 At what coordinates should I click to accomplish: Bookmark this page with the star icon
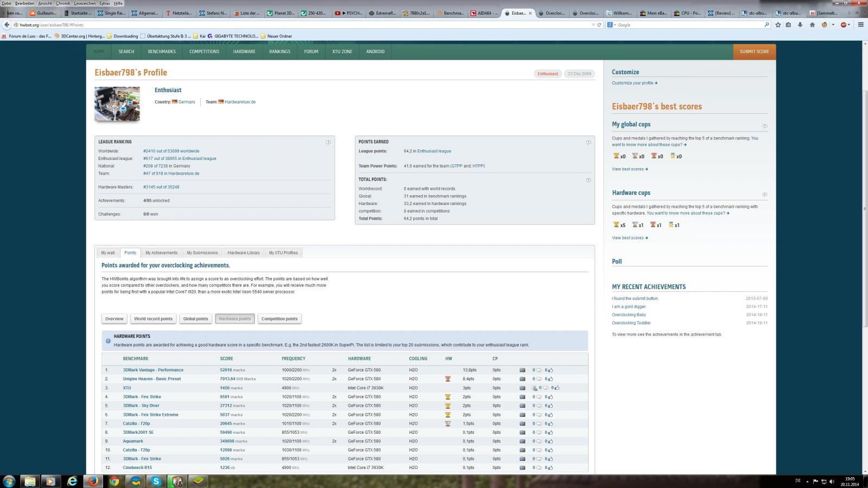[778, 24]
